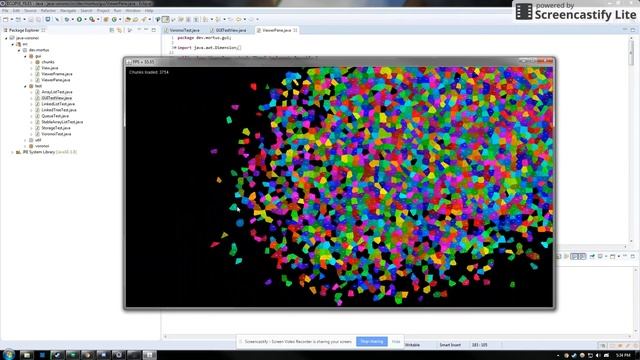Open the Debug As dropdown arrow
The height and width of the screenshot is (360, 640).
(x=72, y=19)
